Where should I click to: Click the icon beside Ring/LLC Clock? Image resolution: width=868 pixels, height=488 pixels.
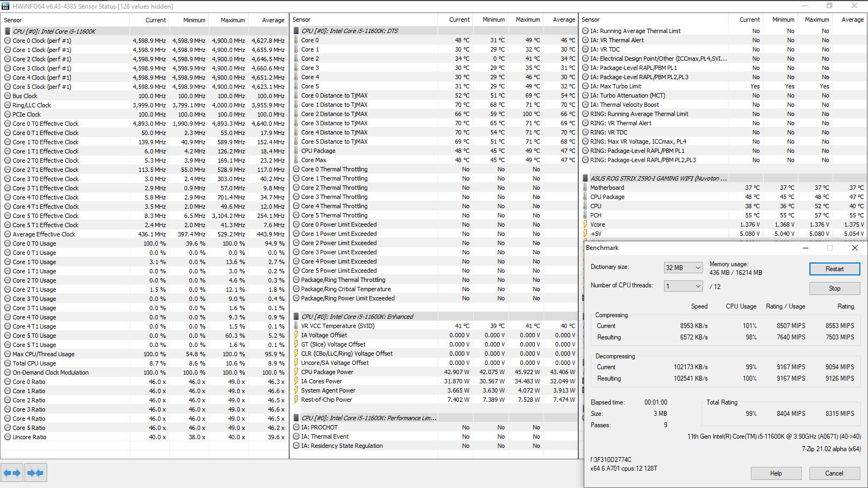(x=8, y=105)
